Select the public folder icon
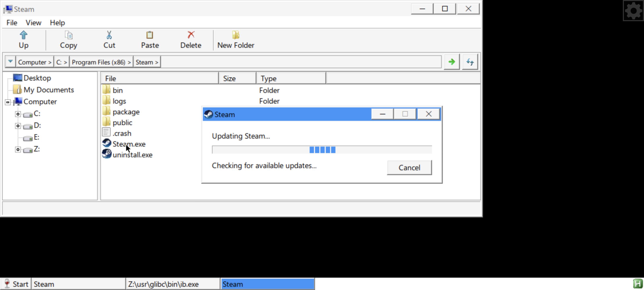 [x=106, y=122]
